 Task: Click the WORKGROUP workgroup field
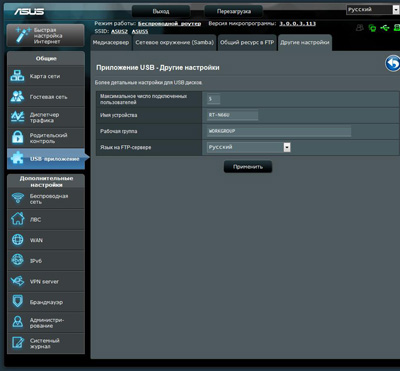click(x=279, y=131)
